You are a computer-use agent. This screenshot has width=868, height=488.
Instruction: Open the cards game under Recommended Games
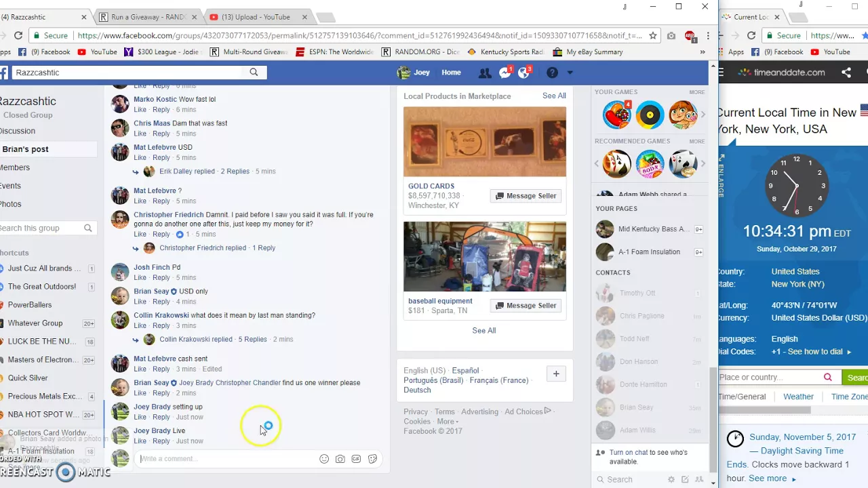click(617, 163)
